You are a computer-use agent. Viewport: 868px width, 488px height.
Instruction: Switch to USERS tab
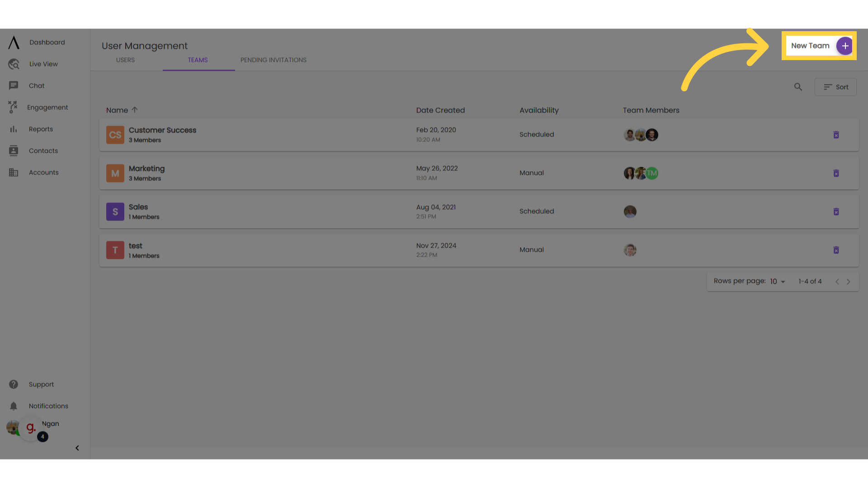coord(125,60)
